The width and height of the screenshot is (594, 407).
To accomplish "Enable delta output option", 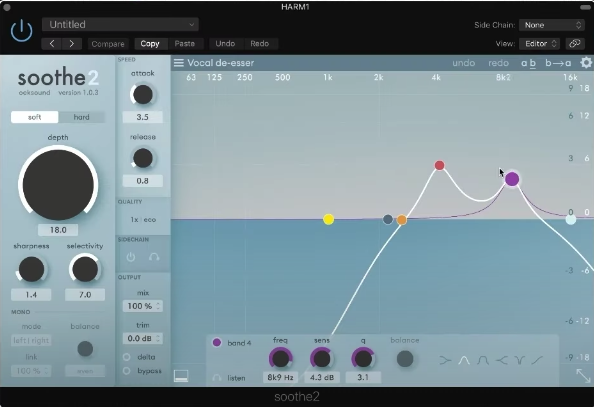I will tap(127, 357).
